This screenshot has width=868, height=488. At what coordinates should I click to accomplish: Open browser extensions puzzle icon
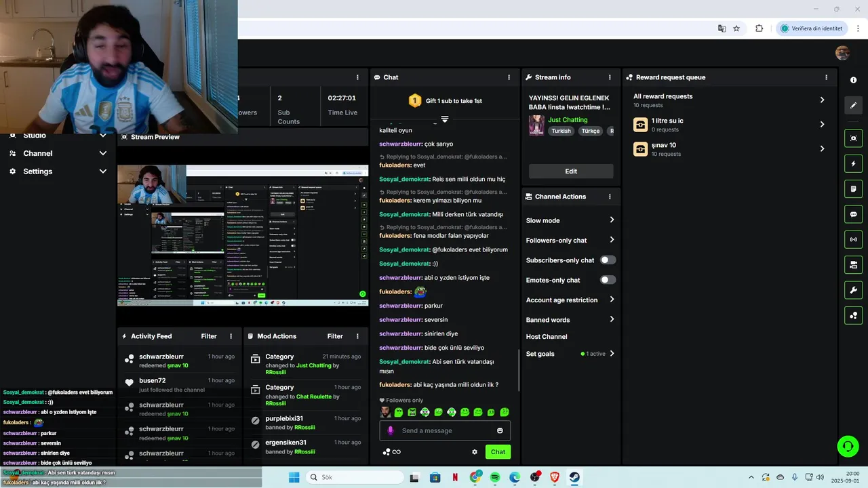(759, 28)
